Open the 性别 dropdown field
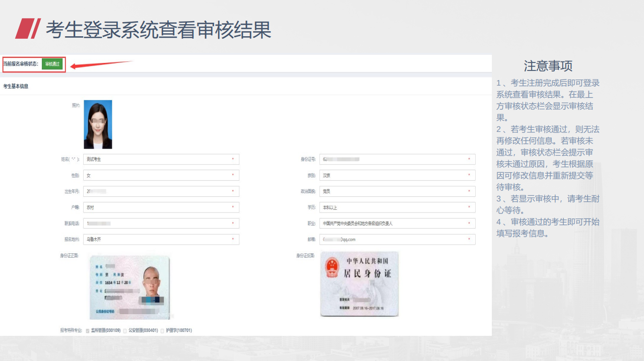This screenshot has height=361, width=644. click(161, 176)
